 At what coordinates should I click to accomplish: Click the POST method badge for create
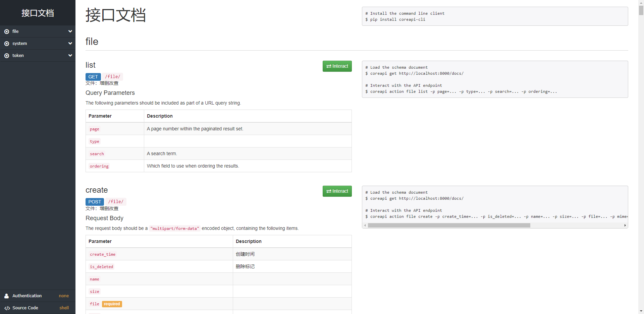[x=95, y=202]
